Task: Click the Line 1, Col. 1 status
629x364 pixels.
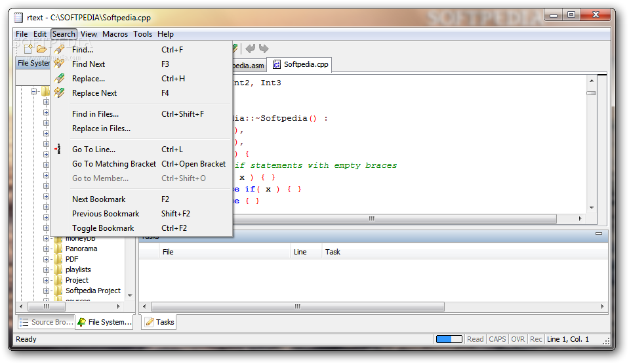Action: (x=568, y=339)
